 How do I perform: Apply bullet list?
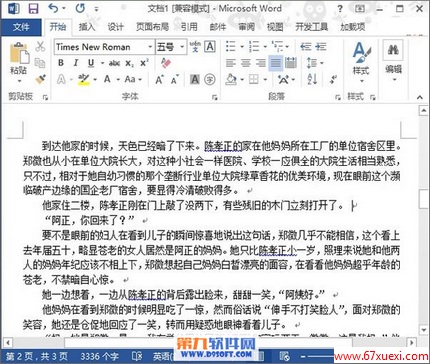pyautogui.click(x=231, y=47)
